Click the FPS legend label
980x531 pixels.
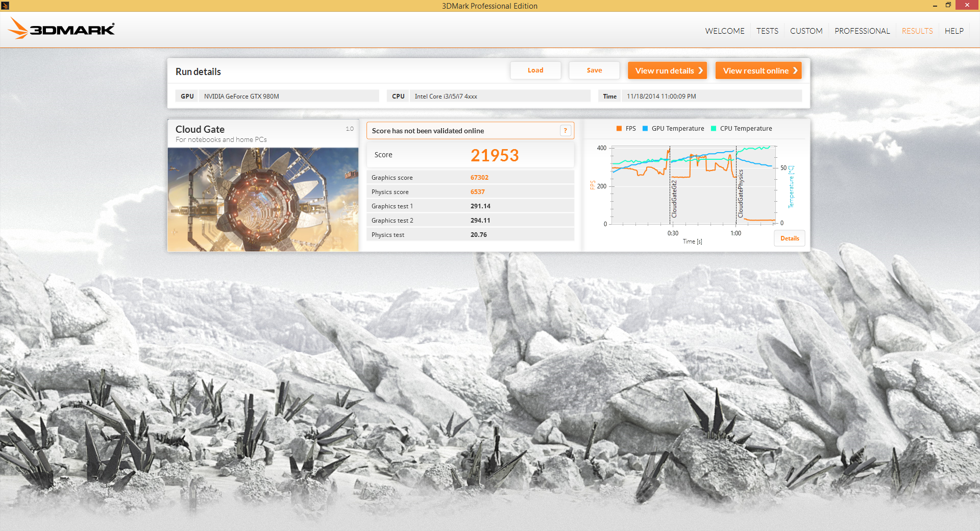click(631, 129)
